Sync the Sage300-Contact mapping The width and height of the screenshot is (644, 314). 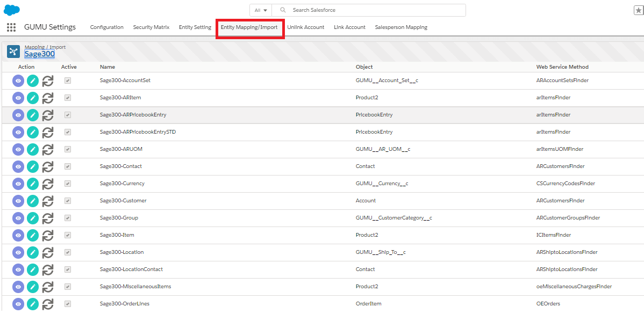point(48,166)
